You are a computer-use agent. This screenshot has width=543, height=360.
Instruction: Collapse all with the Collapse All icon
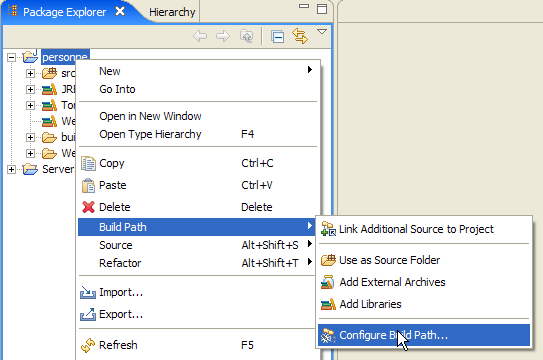(277, 36)
